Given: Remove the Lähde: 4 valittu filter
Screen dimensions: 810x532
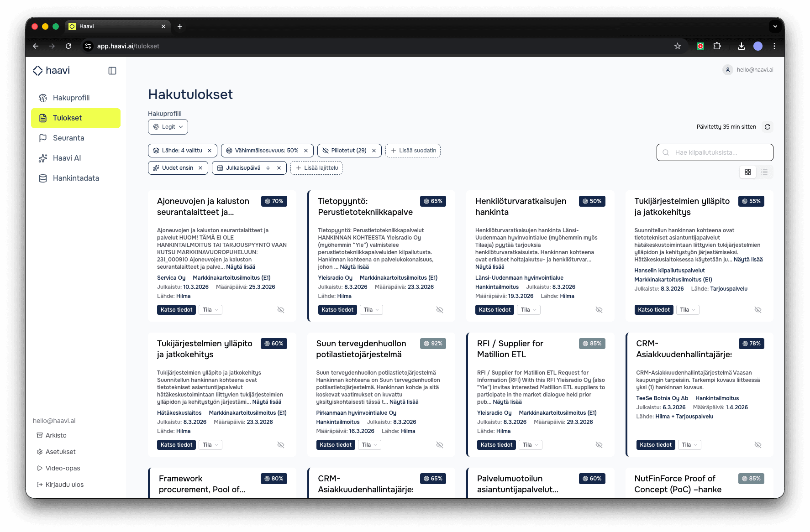Looking at the screenshot, I should pyautogui.click(x=210, y=151).
